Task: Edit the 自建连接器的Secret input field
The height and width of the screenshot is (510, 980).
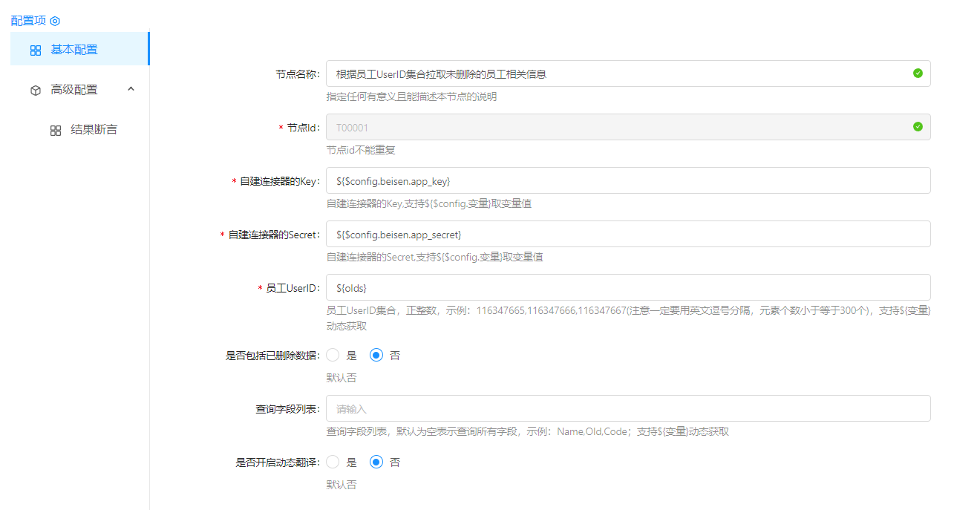Action: [x=627, y=234]
